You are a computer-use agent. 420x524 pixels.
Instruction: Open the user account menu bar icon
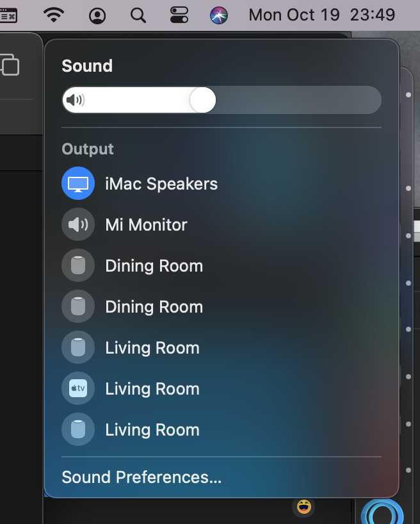pos(97,16)
